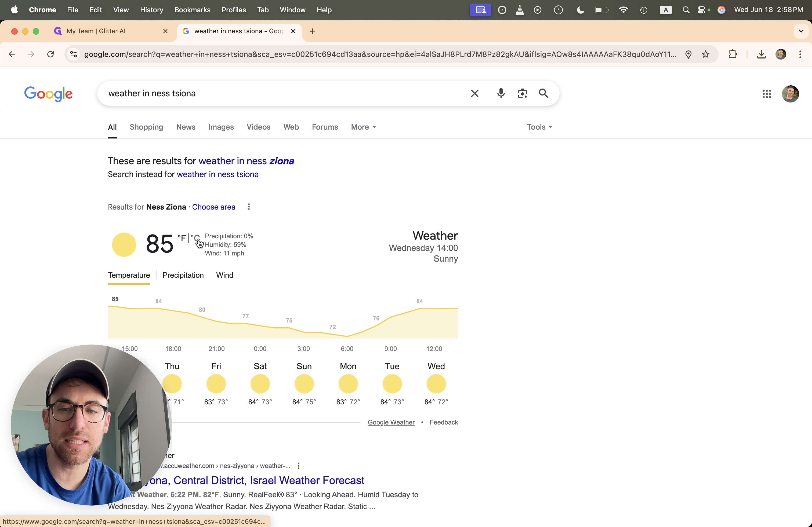Close the My Team Glitter AI tab
Screen dimensions: 812x527
(165, 31)
